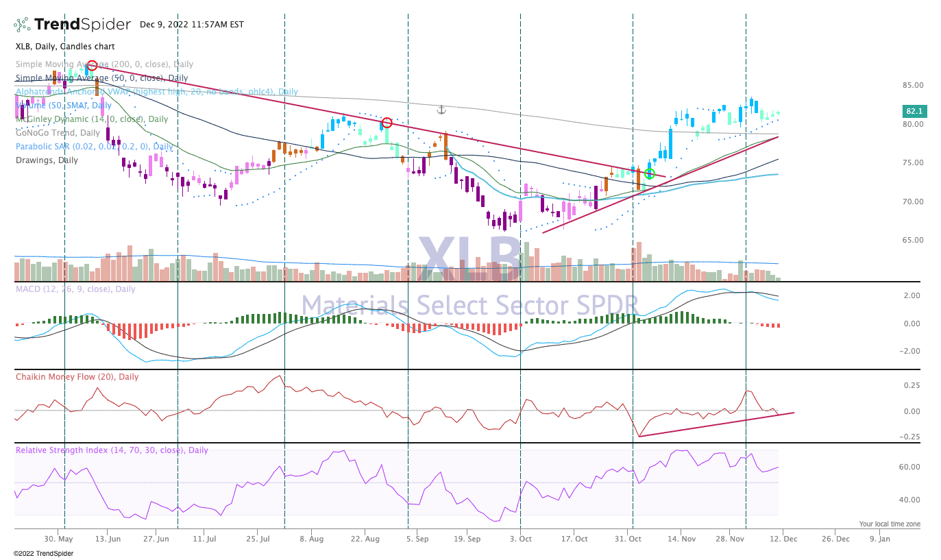This screenshot has width=941, height=560.
Task: Click the anchored VWAP anchor icon
Action: pyautogui.click(x=441, y=110)
